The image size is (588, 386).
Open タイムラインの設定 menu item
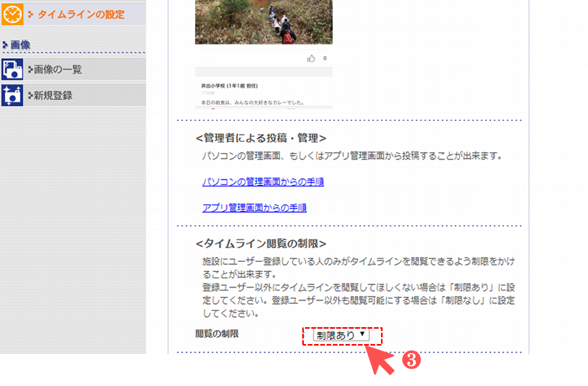pos(81,15)
